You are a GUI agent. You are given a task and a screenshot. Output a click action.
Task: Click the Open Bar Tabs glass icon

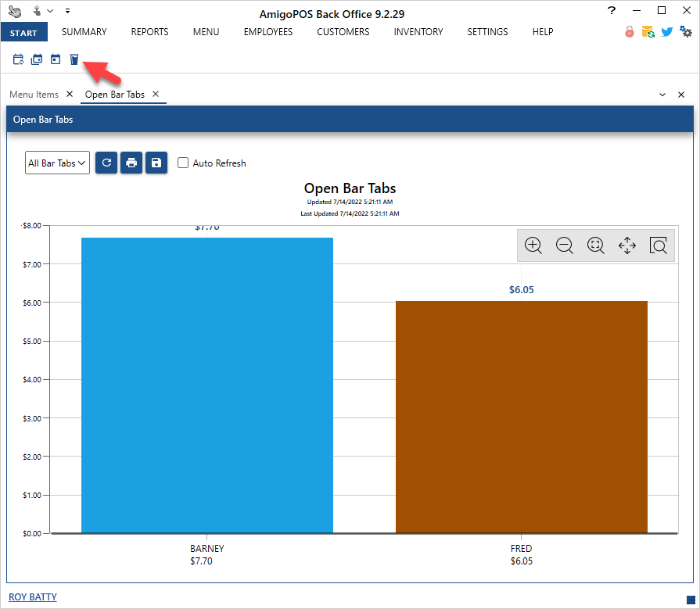point(74,59)
